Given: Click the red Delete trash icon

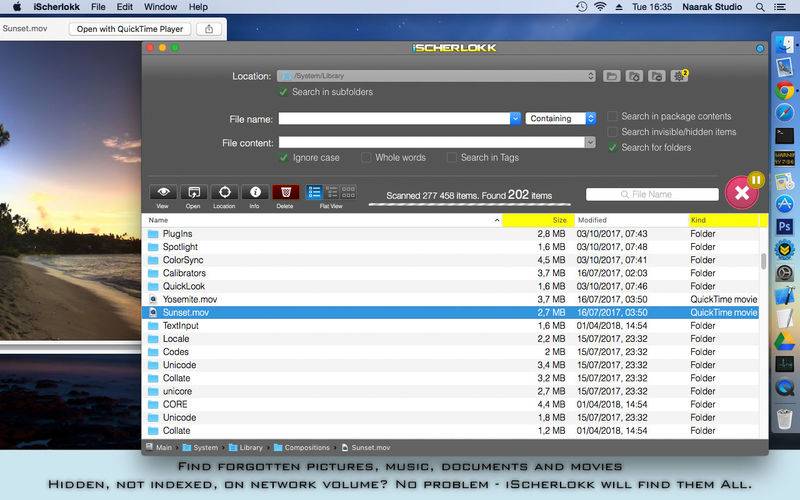Looking at the screenshot, I should (286, 192).
